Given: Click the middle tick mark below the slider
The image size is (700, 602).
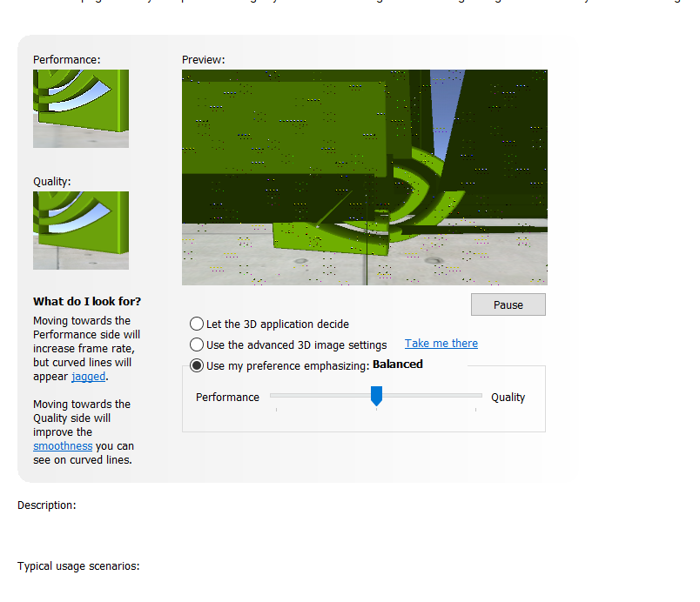Looking at the screenshot, I should coord(376,407).
